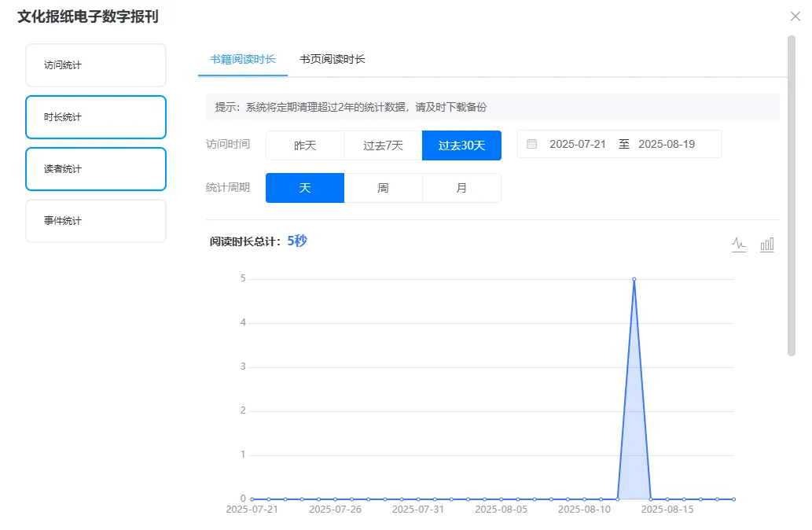This screenshot has height=530, width=812.
Task: Set statistics period to 月
Action: click(461, 188)
